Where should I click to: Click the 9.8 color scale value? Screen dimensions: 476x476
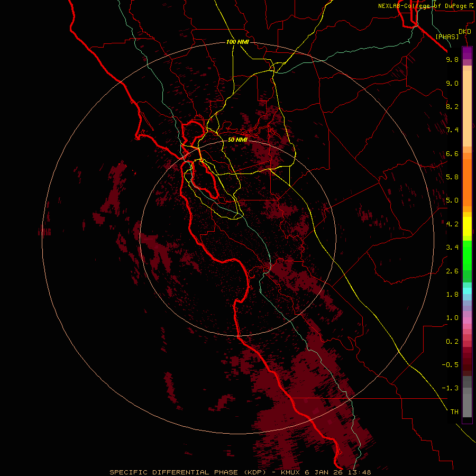pos(452,59)
